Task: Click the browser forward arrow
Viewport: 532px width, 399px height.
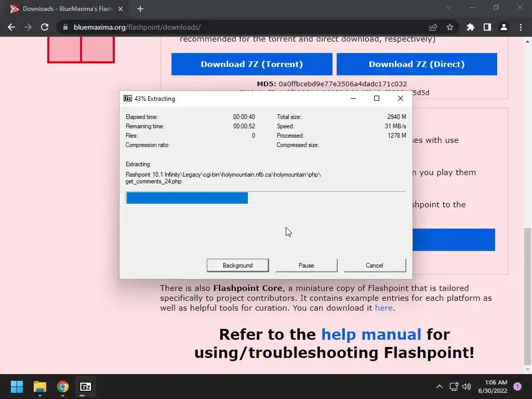Action: pyautogui.click(x=28, y=27)
